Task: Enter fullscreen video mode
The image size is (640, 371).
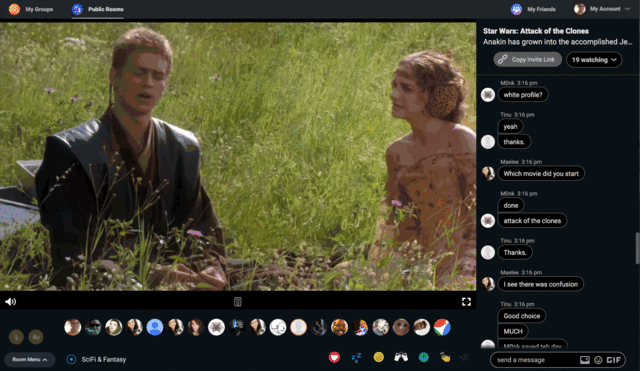Action: [466, 302]
